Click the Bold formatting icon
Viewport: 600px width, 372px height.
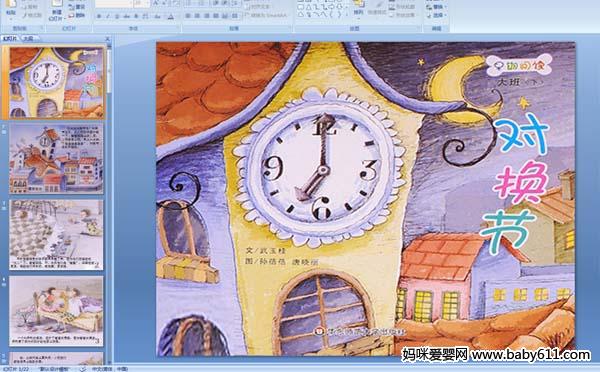click(x=99, y=16)
